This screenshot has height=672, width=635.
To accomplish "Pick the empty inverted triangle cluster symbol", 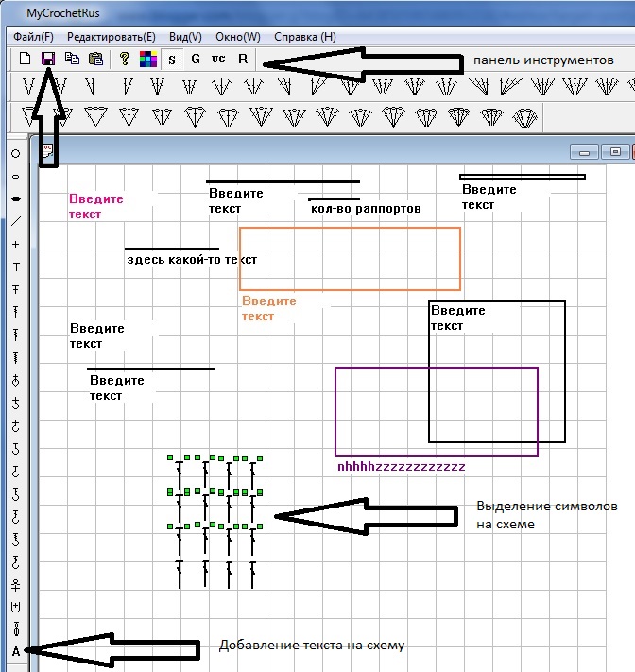I will [x=95, y=117].
